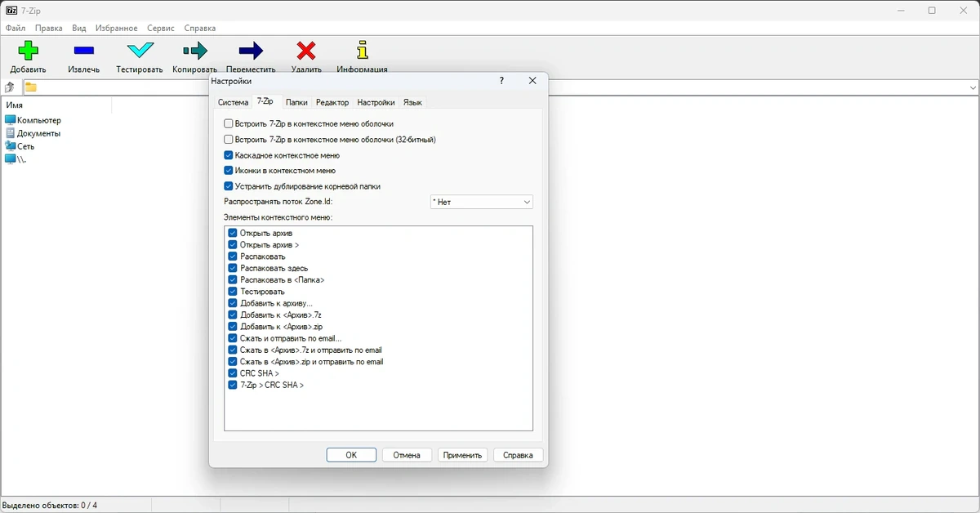Uncheck the Тестировать list item
Image resolution: width=980 pixels, height=513 pixels.
pyautogui.click(x=233, y=292)
